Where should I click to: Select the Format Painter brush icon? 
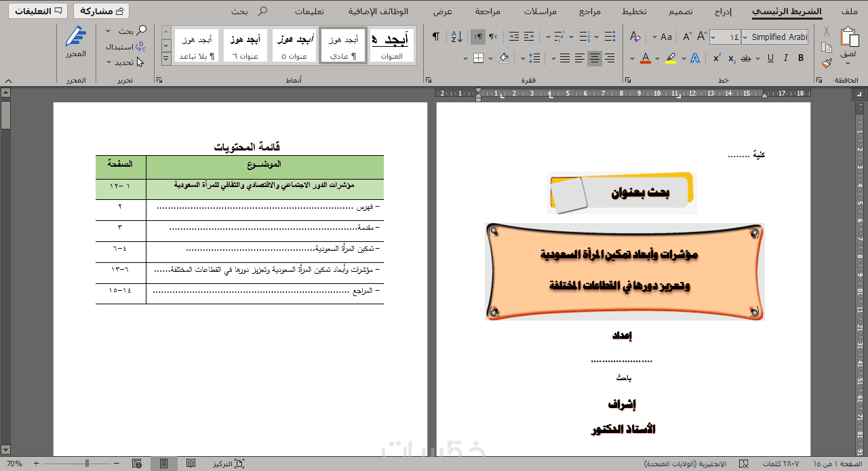click(826, 63)
